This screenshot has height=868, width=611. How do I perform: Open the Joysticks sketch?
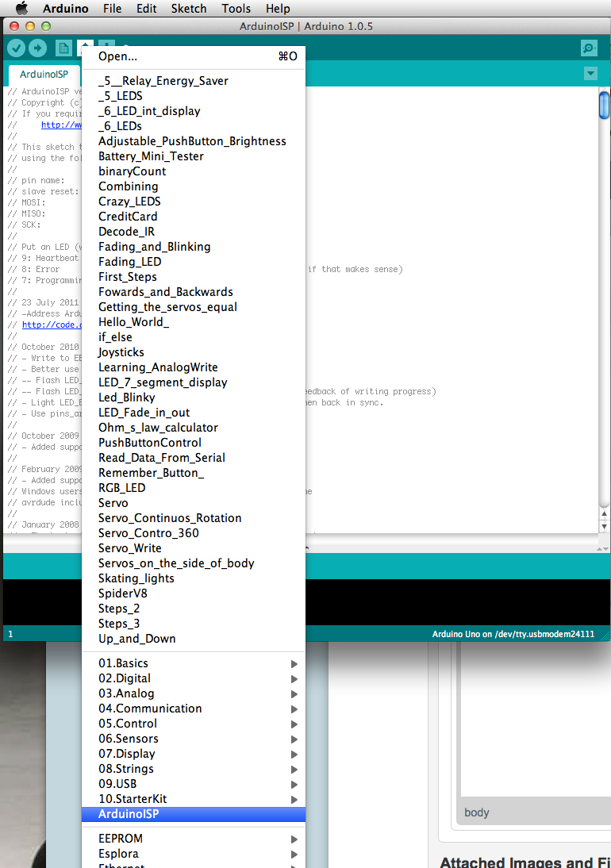194,352
